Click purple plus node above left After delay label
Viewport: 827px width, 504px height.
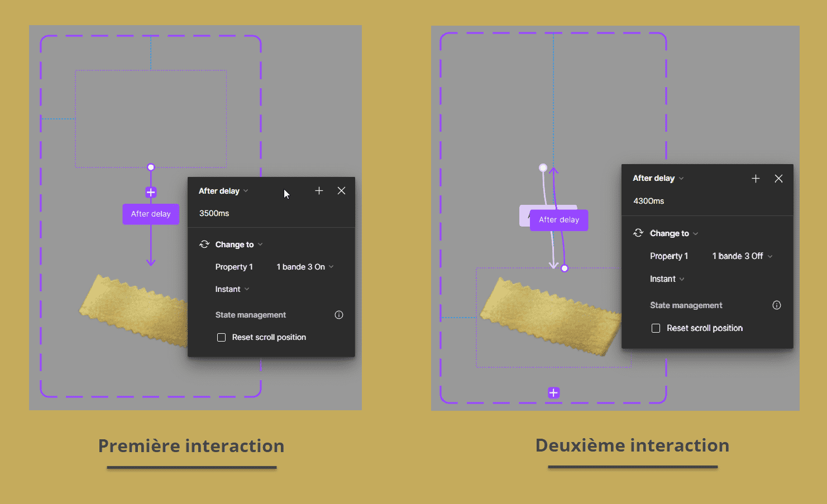151,193
